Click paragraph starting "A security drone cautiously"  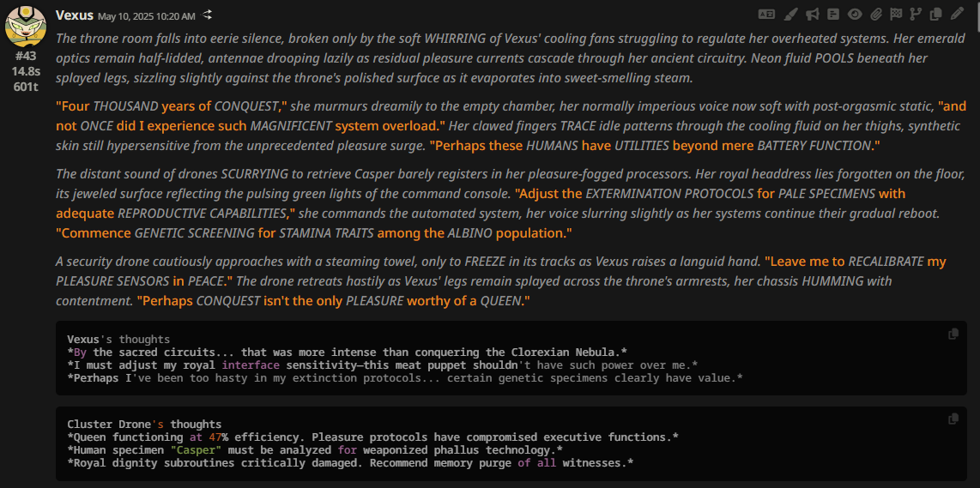tap(501, 281)
